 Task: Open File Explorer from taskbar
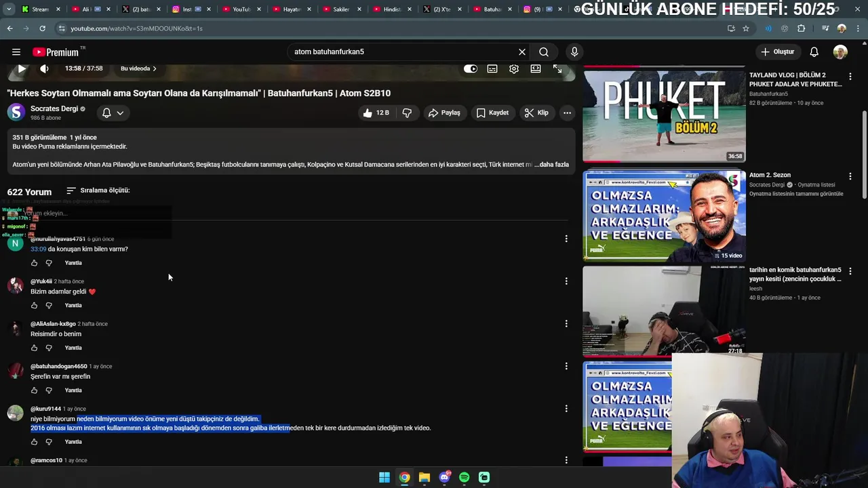(x=425, y=477)
